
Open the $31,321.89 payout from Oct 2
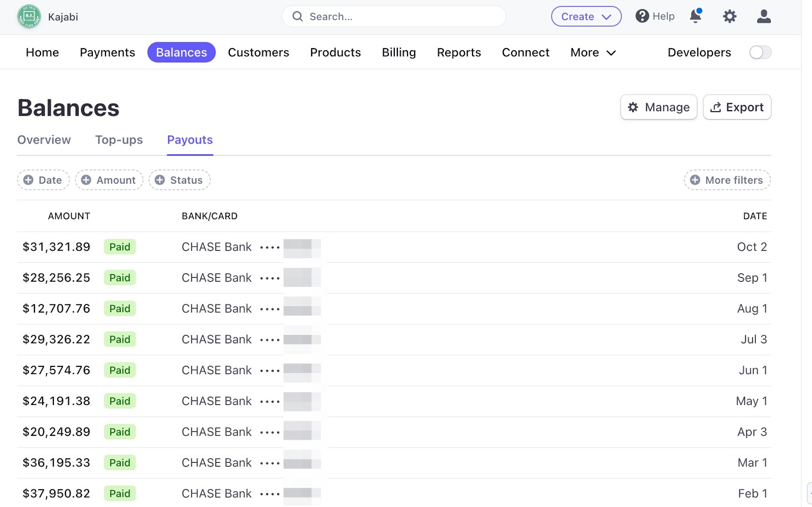point(56,247)
